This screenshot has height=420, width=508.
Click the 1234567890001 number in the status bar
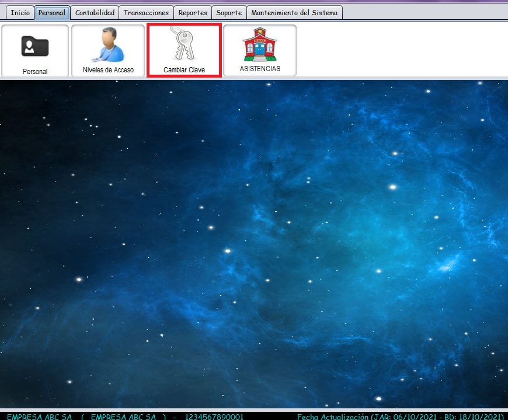coord(214,416)
